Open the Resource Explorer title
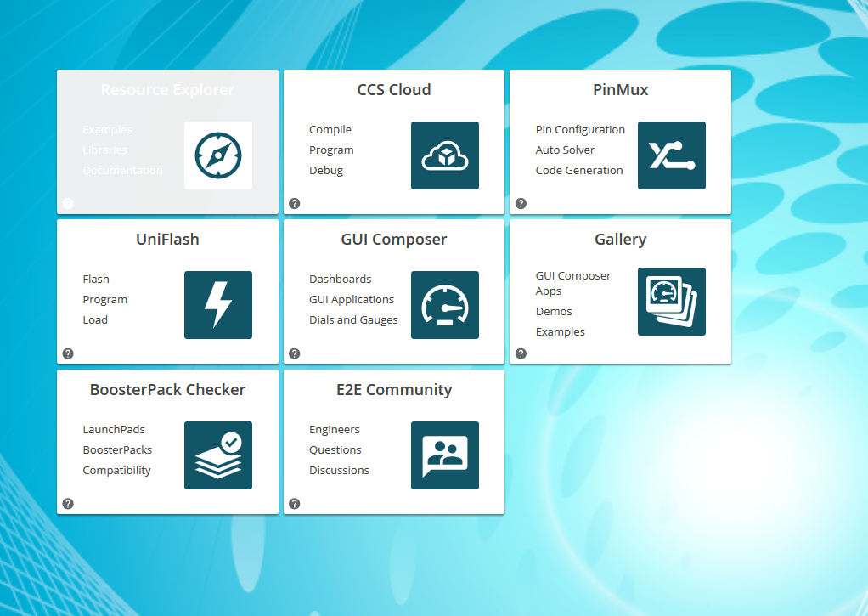The image size is (868, 616). pos(167,90)
